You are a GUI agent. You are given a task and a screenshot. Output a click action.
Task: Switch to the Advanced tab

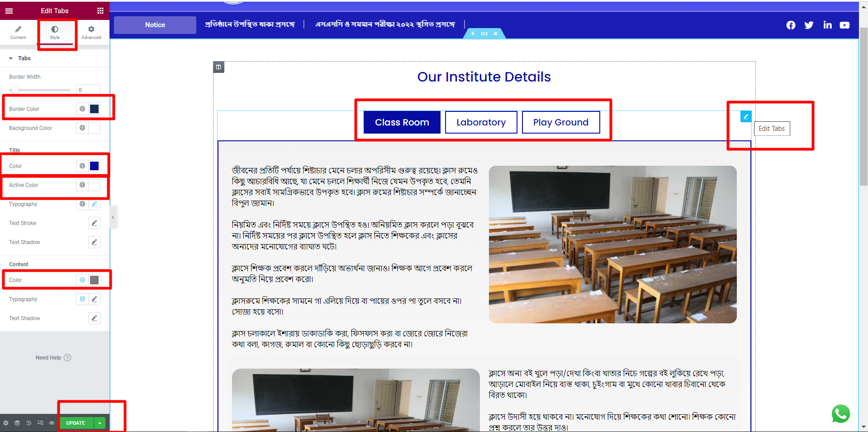pos(91,33)
